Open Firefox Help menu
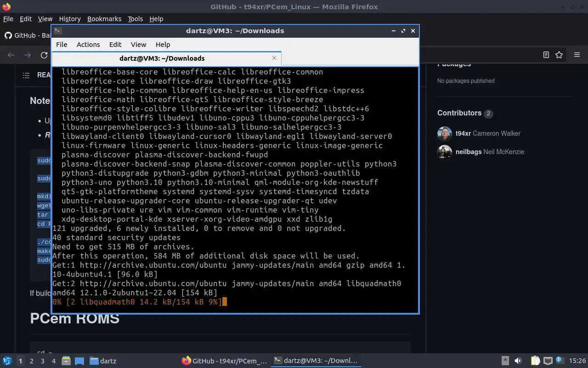 156,19
